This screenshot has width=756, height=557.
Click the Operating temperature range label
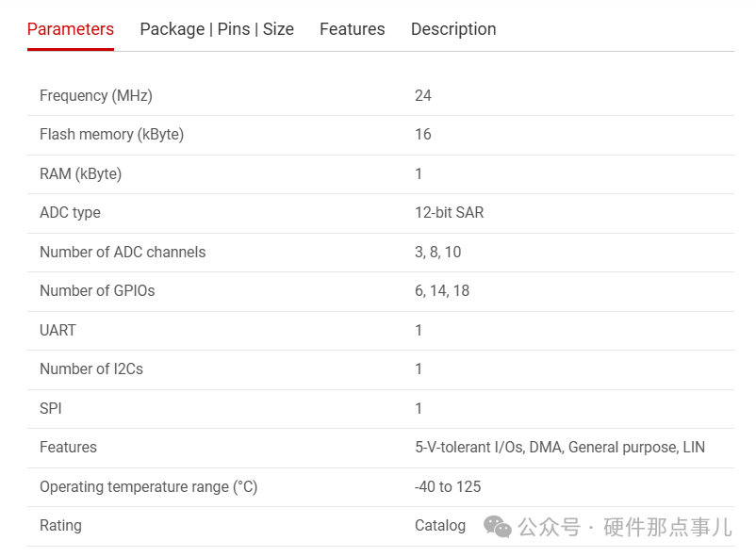(x=148, y=486)
